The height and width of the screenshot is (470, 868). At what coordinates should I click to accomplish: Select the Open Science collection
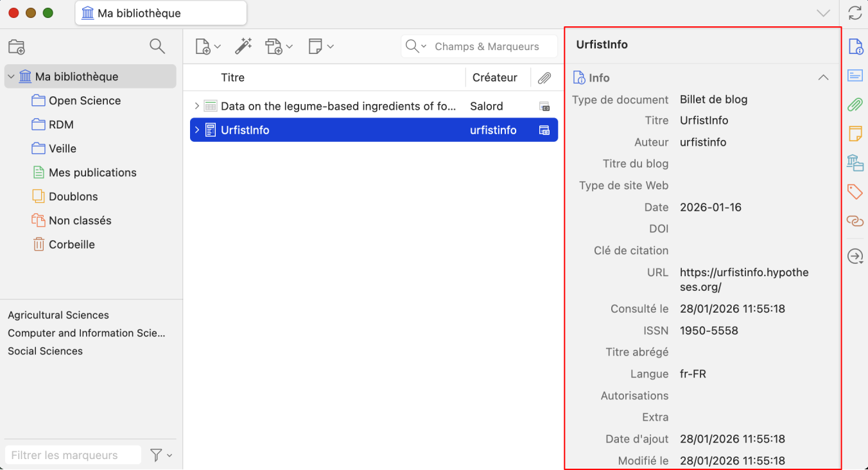(83, 100)
